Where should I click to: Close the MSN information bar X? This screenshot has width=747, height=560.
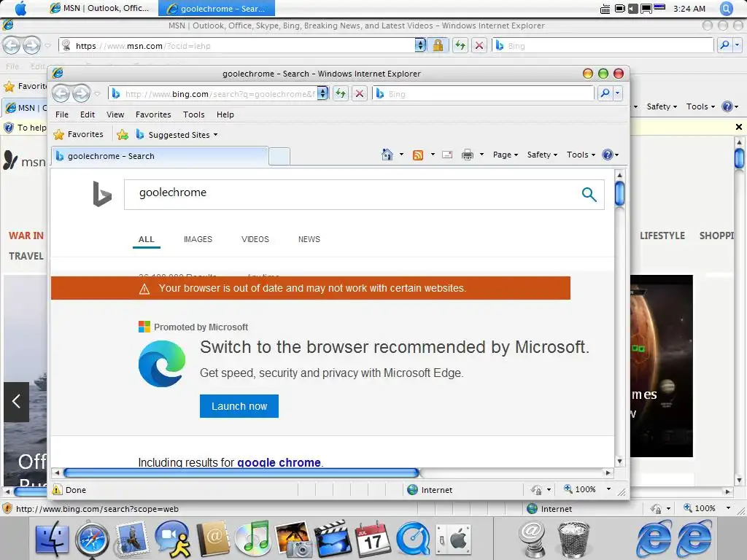(x=738, y=127)
